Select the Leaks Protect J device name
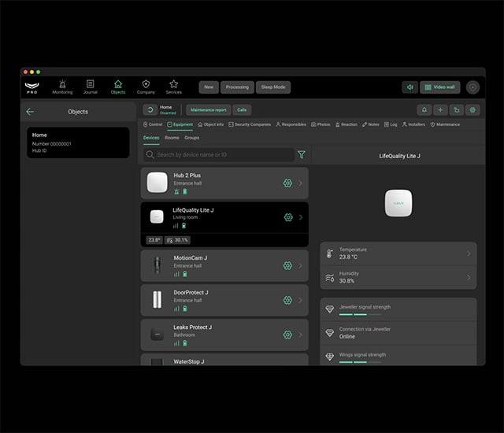Image resolution: width=504 pixels, height=433 pixels. (192, 328)
